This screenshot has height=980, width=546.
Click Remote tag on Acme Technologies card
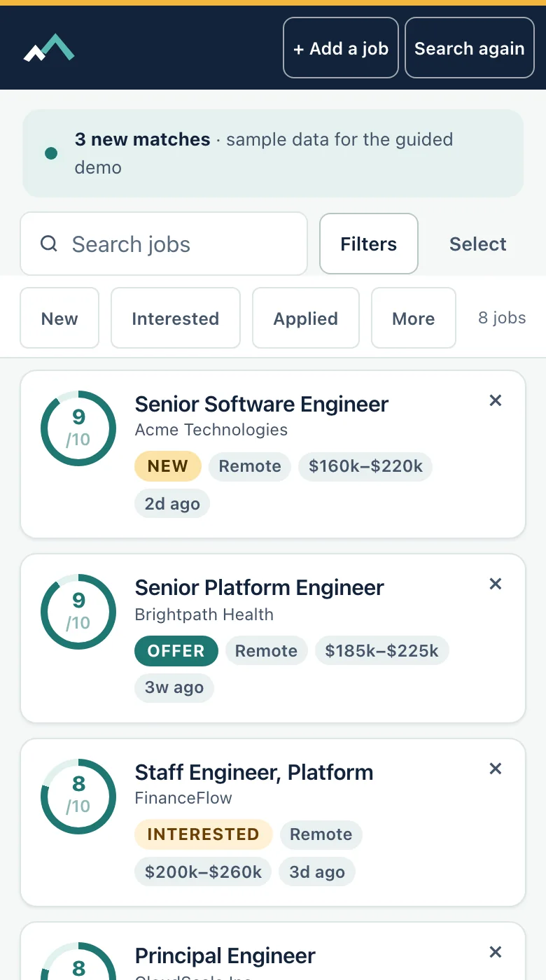[x=250, y=466]
